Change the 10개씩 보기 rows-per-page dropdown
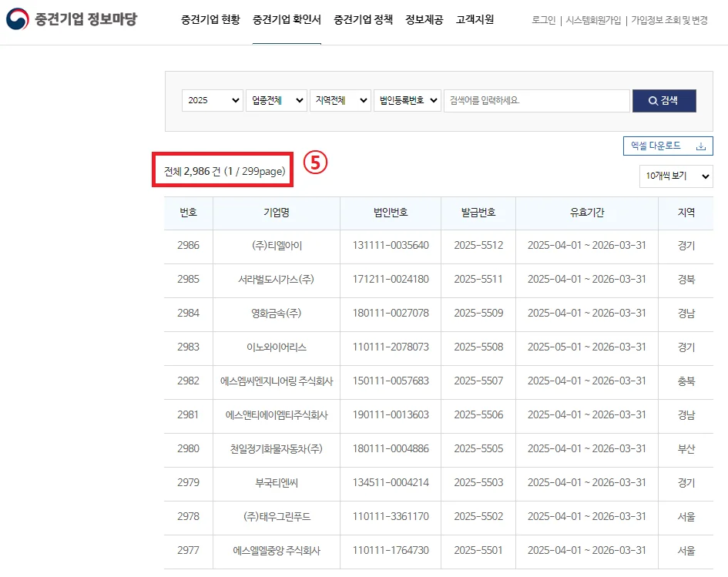The image size is (728, 577). pyautogui.click(x=676, y=176)
